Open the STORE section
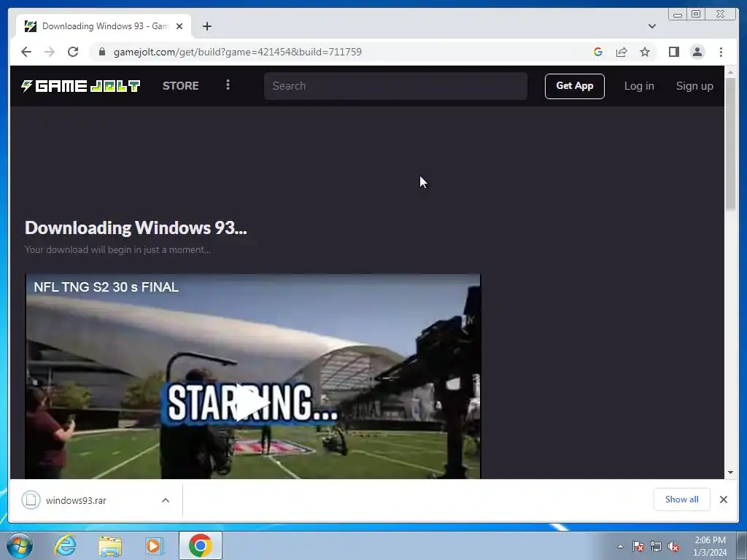Screen dimensions: 747x560 tap(181, 86)
